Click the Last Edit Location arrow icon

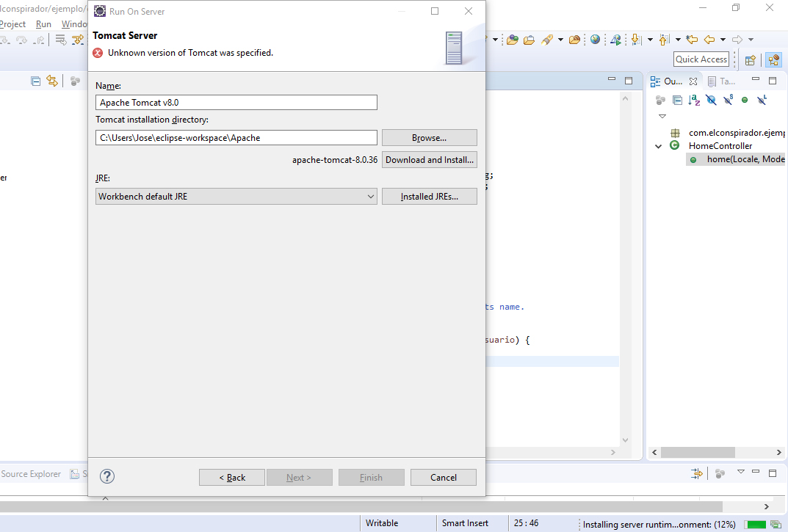(x=692, y=39)
